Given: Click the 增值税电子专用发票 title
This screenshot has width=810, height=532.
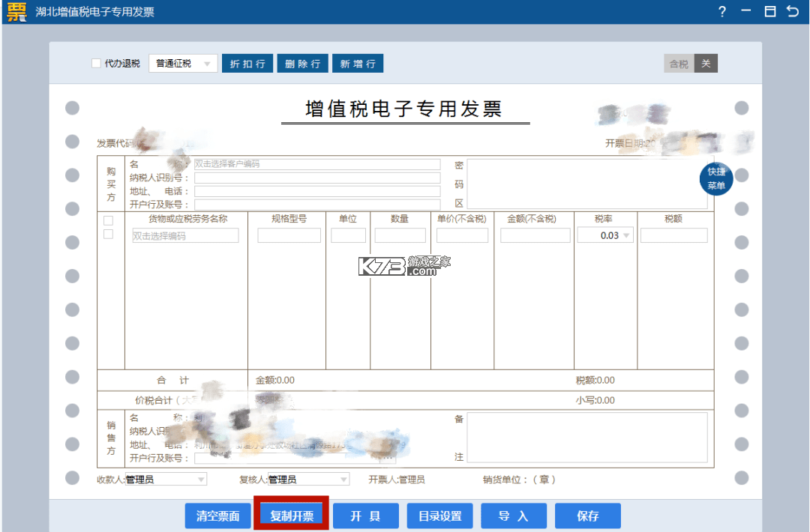Looking at the screenshot, I should point(404,109).
